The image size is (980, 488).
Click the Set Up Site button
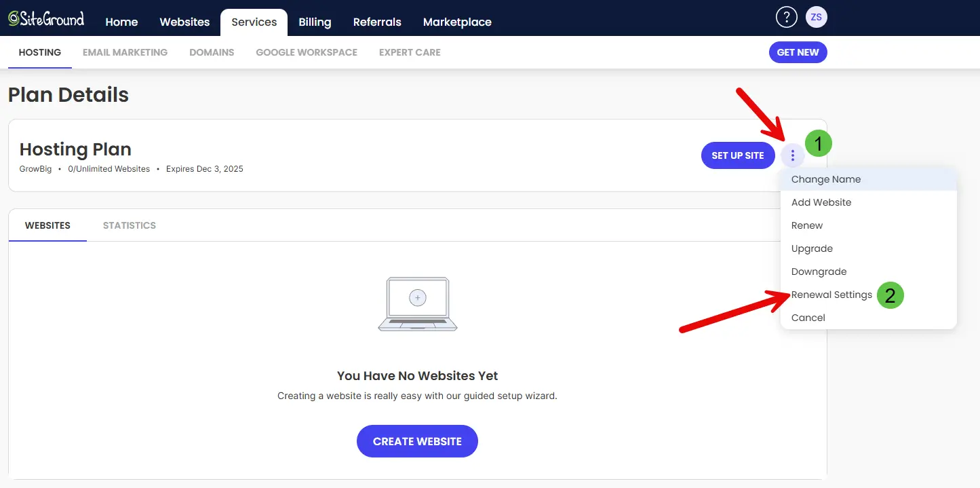coord(738,155)
